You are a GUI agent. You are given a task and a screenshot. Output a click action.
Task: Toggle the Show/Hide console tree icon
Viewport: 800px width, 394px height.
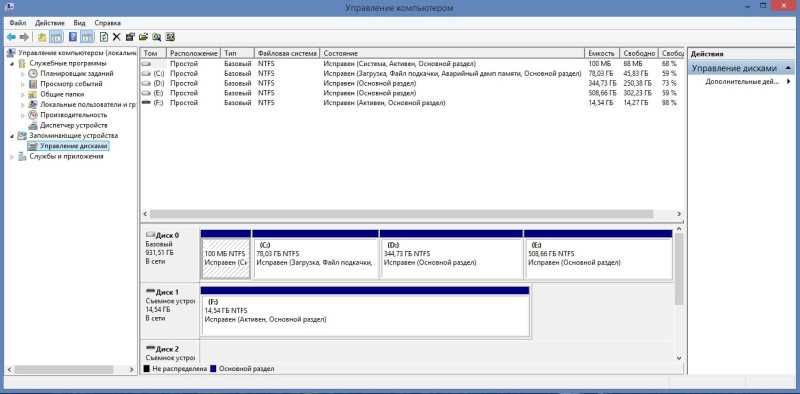point(56,37)
